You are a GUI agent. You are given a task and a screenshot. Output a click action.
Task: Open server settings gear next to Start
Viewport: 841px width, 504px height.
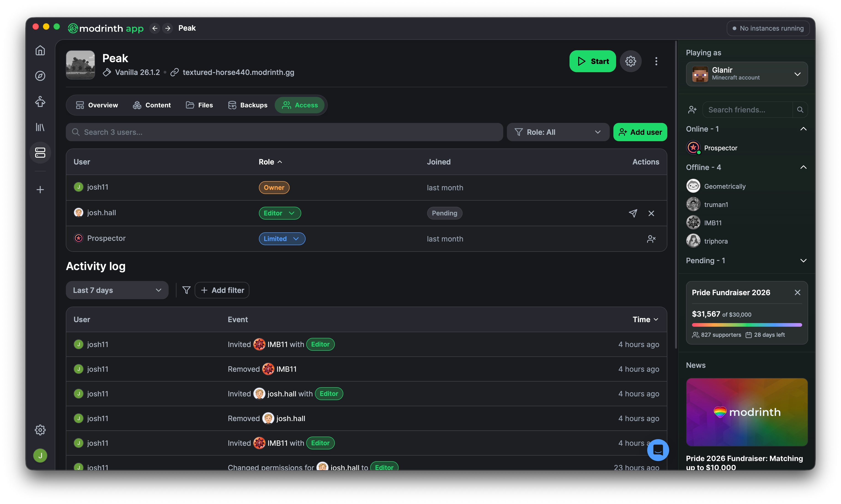(631, 61)
